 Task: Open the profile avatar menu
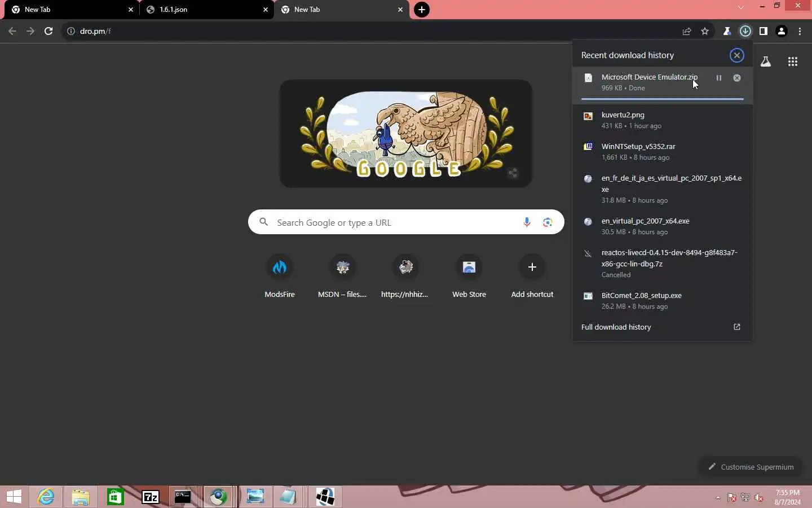pos(782,31)
